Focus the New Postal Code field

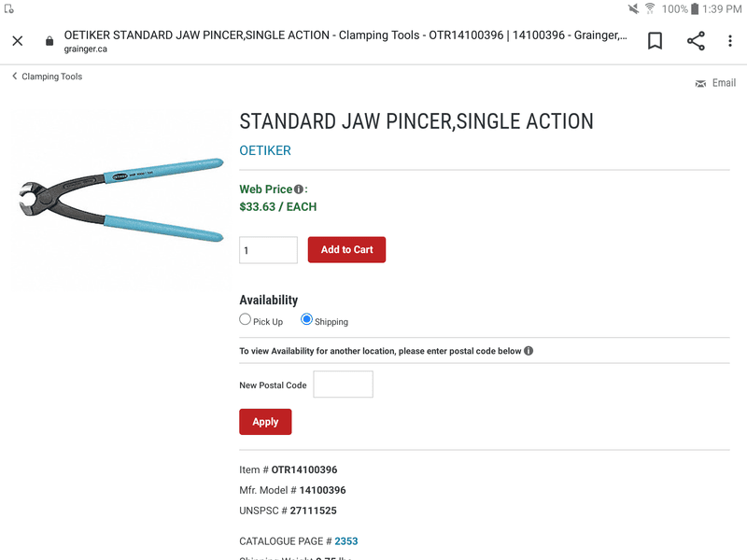(x=343, y=385)
